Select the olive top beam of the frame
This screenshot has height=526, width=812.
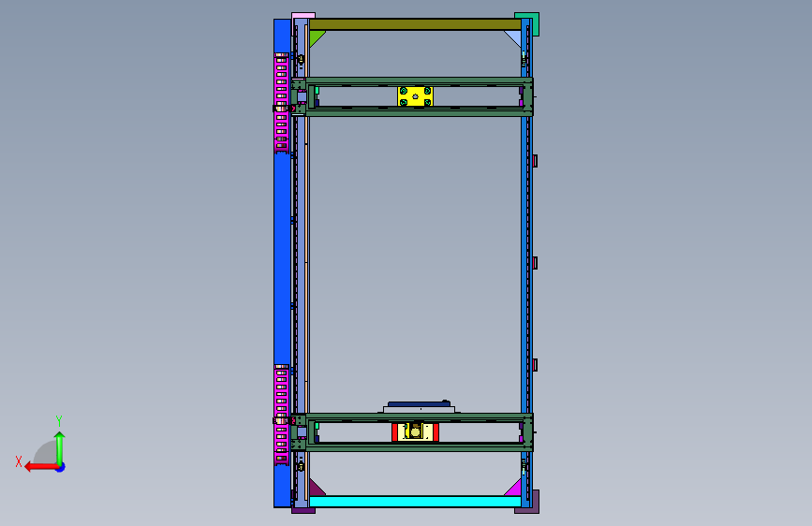point(415,24)
